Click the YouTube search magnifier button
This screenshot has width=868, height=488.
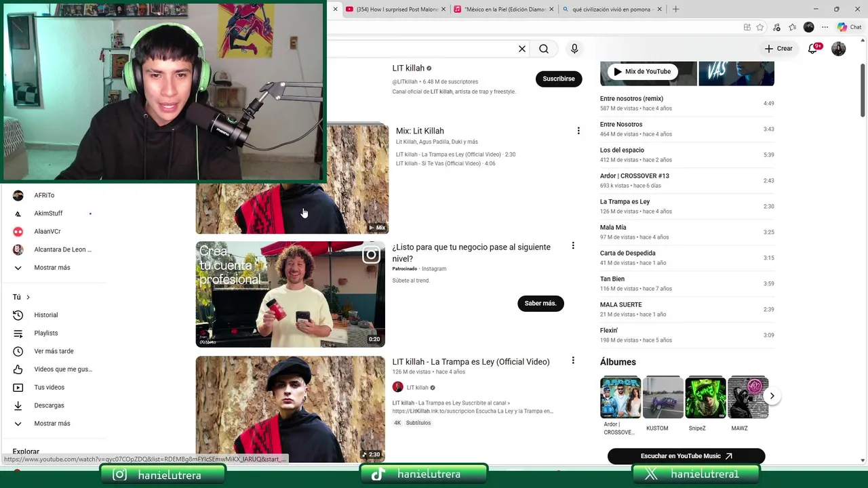tap(544, 49)
